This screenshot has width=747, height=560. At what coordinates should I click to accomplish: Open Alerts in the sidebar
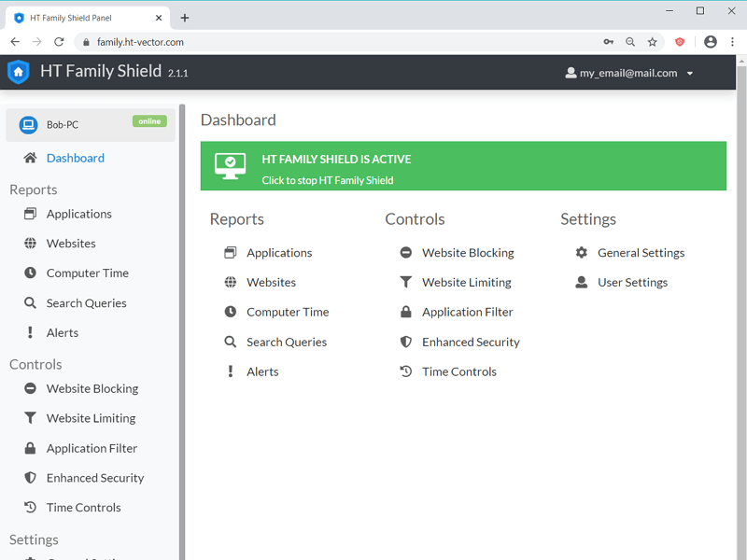(63, 333)
